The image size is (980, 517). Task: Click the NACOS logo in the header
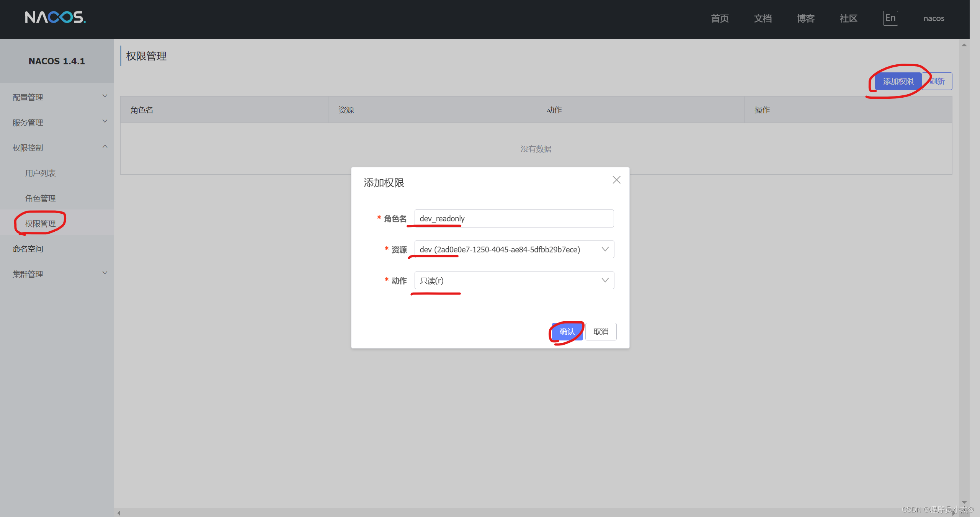[56, 17]
